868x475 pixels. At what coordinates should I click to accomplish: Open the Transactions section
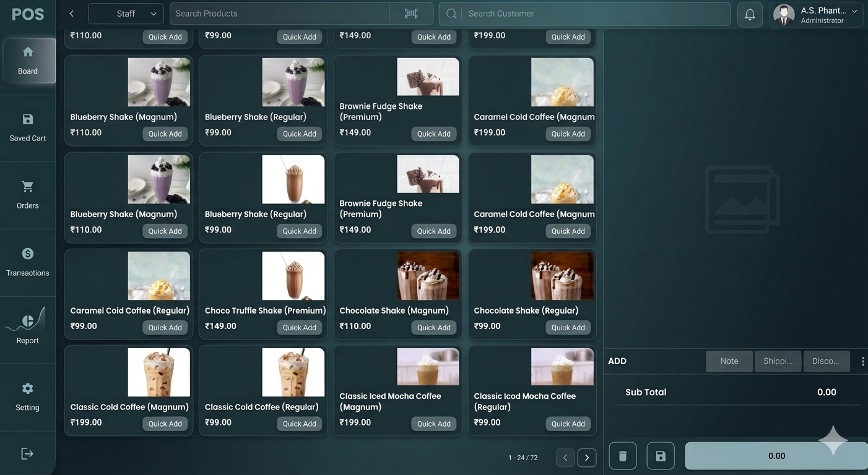(x=28, y=263)
